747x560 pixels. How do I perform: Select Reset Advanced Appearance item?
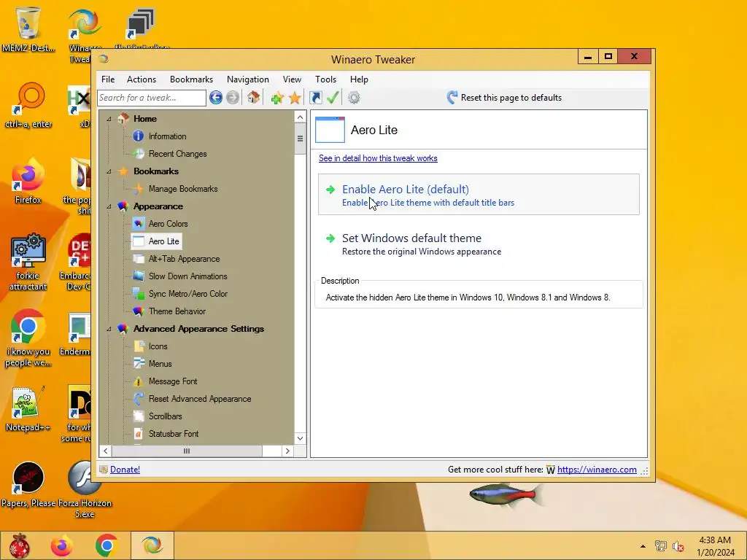pyautogui.click(x=200, y=399)
